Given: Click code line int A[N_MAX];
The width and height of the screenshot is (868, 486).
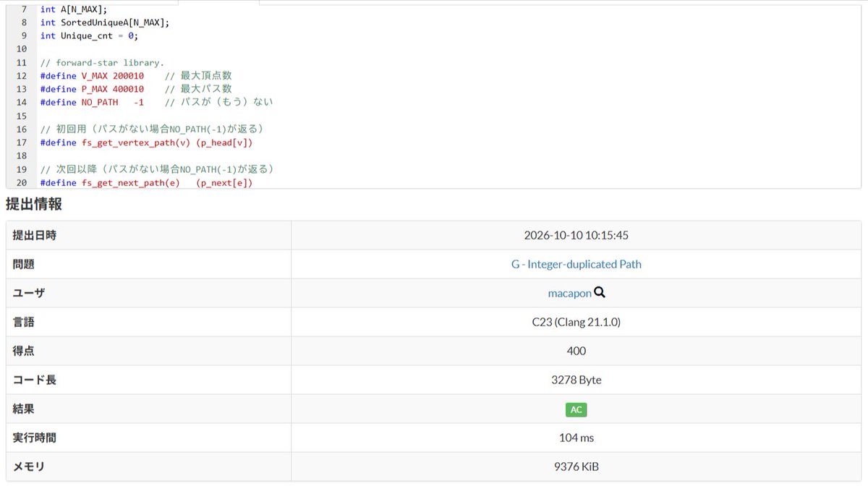Looking at the screenshot, I should [74, 9].
